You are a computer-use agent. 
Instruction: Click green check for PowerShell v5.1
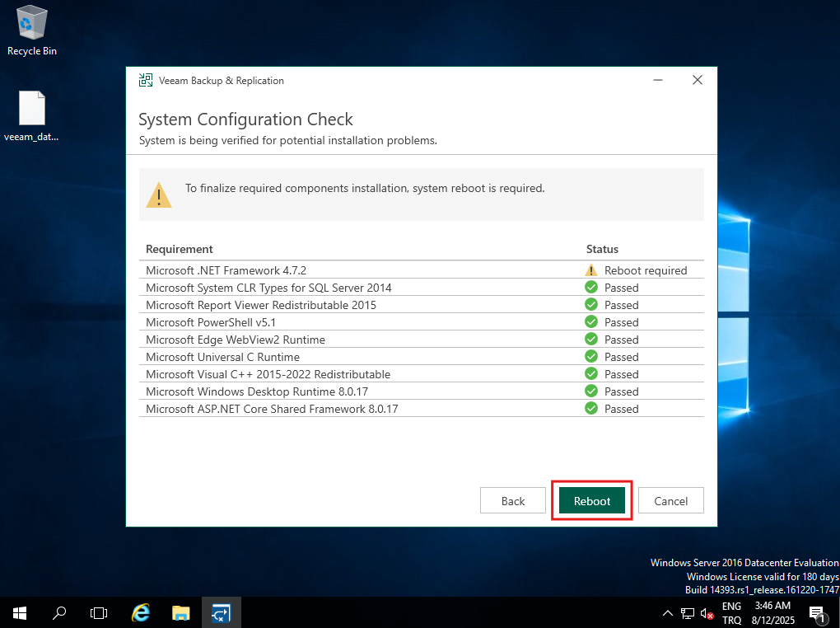pyautogui.click(x=591, y=321)
